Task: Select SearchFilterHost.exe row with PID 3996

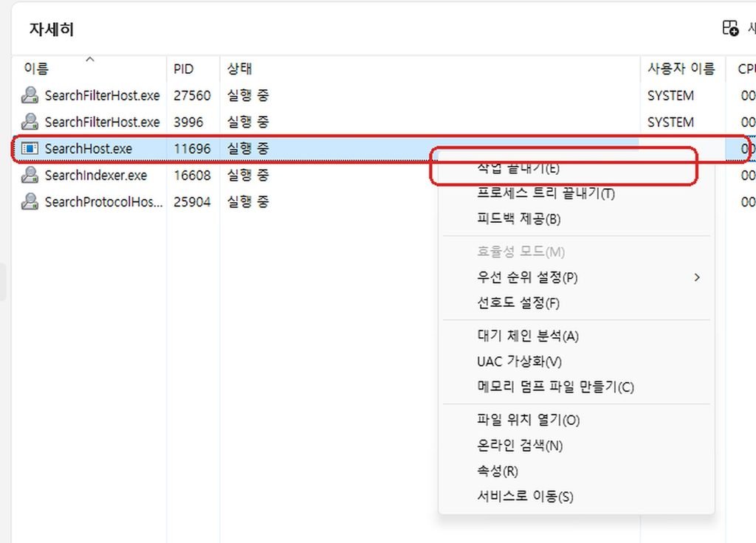Action: coord(383,122)
